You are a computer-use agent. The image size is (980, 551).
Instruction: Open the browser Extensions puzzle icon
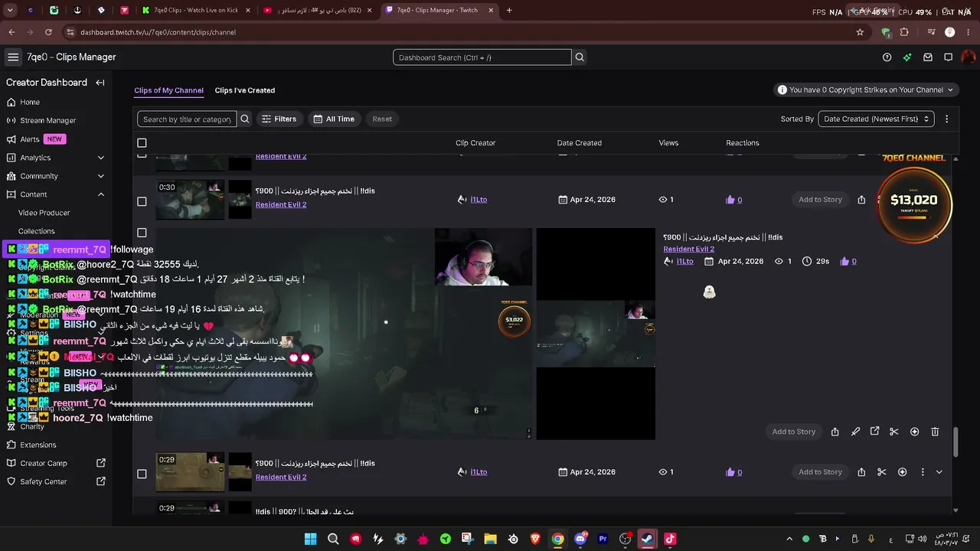904,32
